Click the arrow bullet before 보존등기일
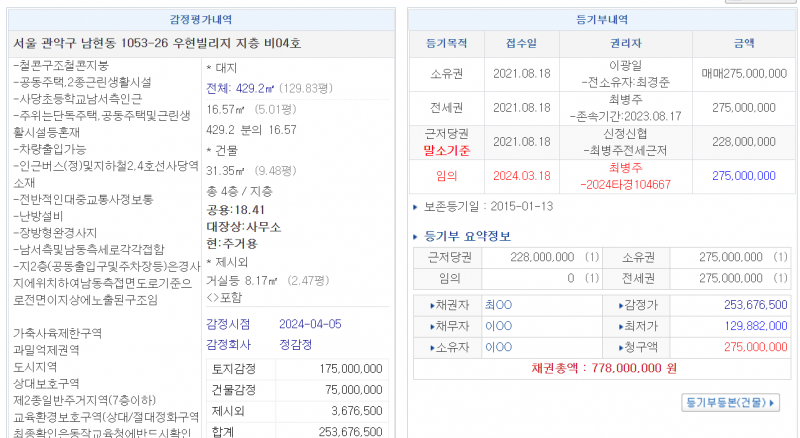800x438 pixels. (x=416, y=207)
